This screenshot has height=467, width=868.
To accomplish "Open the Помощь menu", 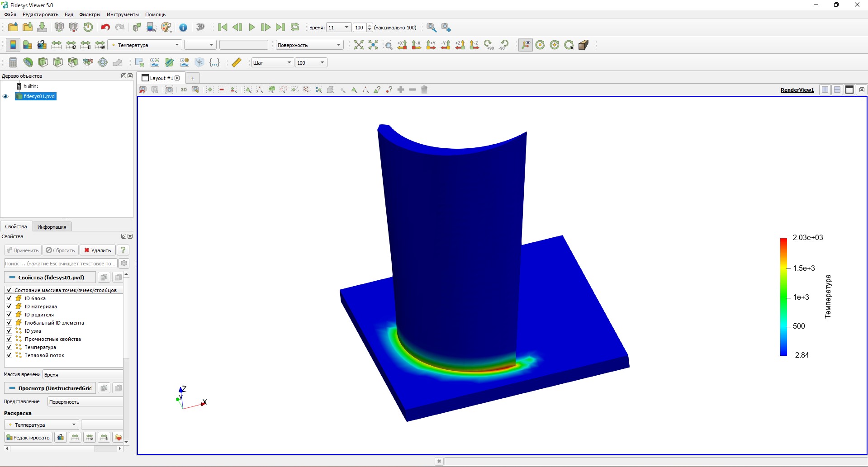I will (x=155, y=14).
